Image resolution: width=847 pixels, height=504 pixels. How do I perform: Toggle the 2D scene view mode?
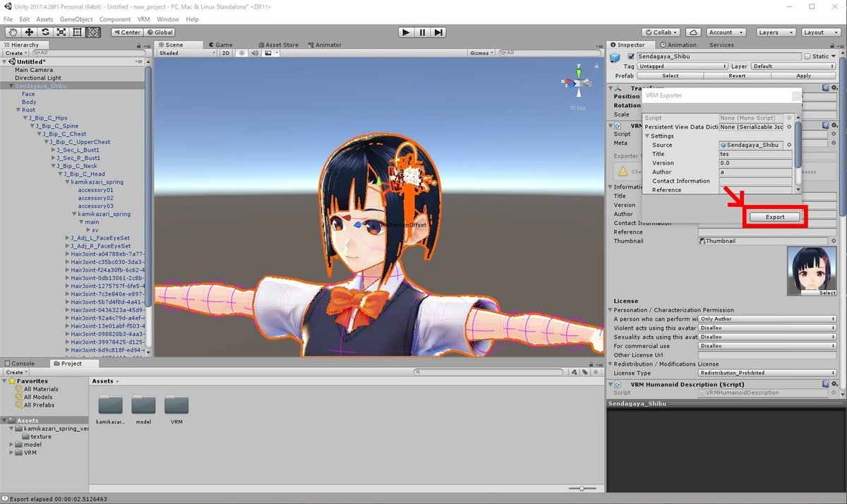226,53
